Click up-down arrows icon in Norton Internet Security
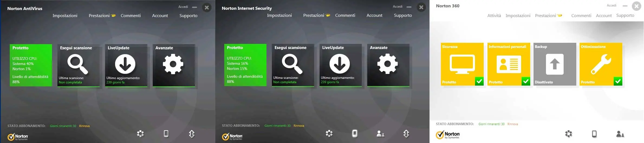This screenshot has height=143, width=644. tap(406, 134)
